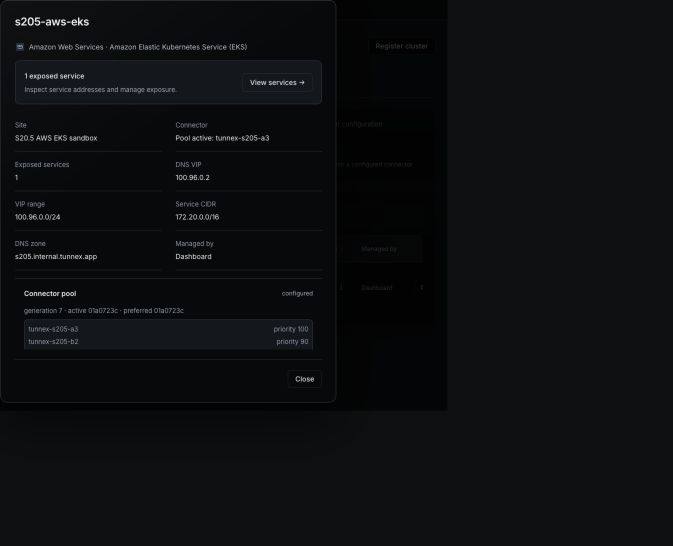Click the 'configured' status of Connector pool
Viewport: 673px width, 546px height.
point(297,294)
